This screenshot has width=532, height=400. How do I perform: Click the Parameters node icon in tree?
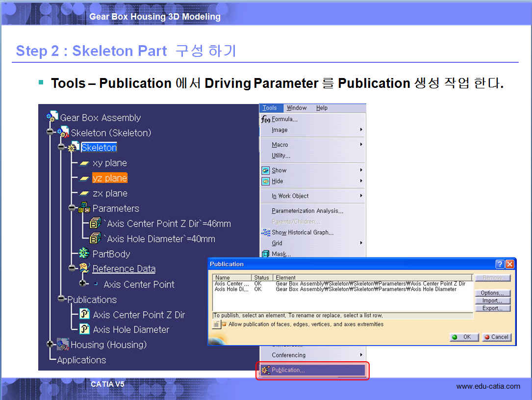[84, 208]
